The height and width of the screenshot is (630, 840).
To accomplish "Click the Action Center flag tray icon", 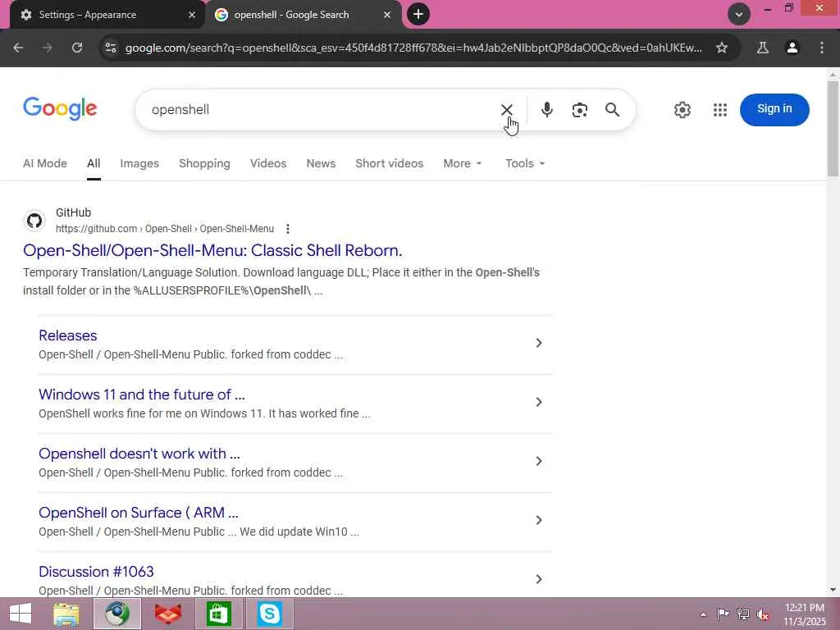I will click(x=722, y=614).
